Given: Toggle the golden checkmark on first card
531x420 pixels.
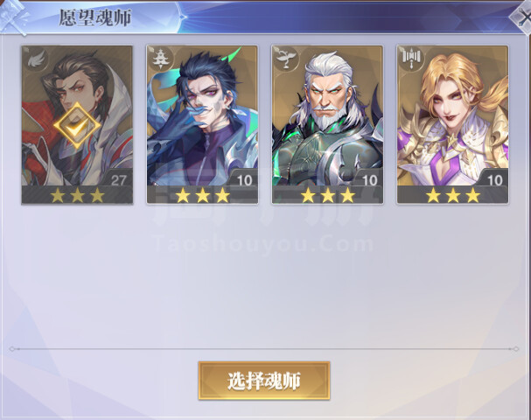Looking at the screenshot, I should coord(77,126).
